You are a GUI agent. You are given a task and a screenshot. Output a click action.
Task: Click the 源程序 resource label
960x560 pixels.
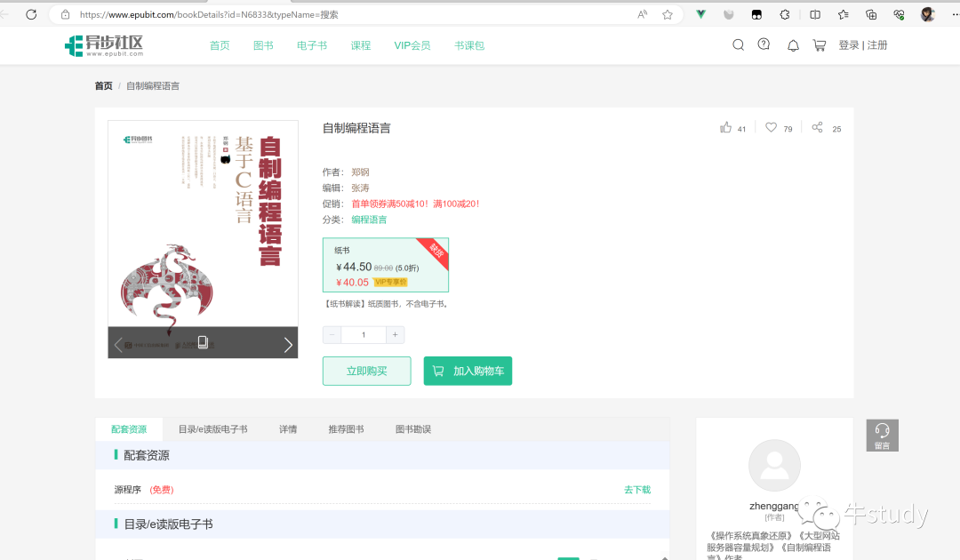[x=127, y=490]
